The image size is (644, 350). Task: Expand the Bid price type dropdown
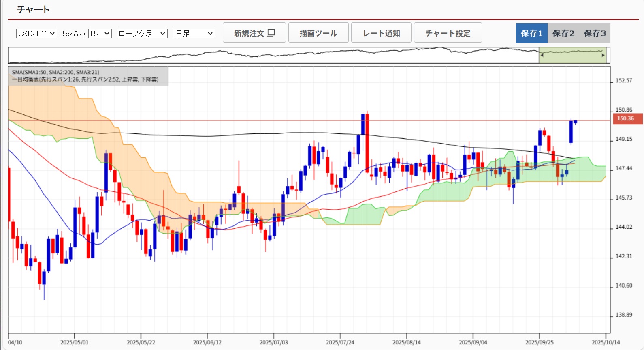click(100, 34)
